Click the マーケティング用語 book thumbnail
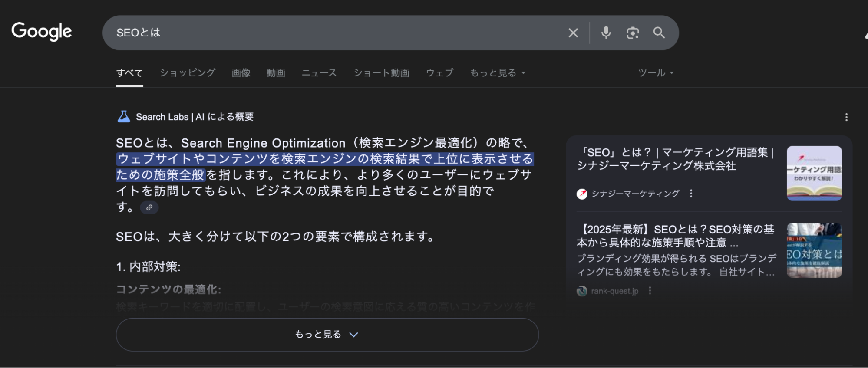The image size is (868, 368). point(814,173)
